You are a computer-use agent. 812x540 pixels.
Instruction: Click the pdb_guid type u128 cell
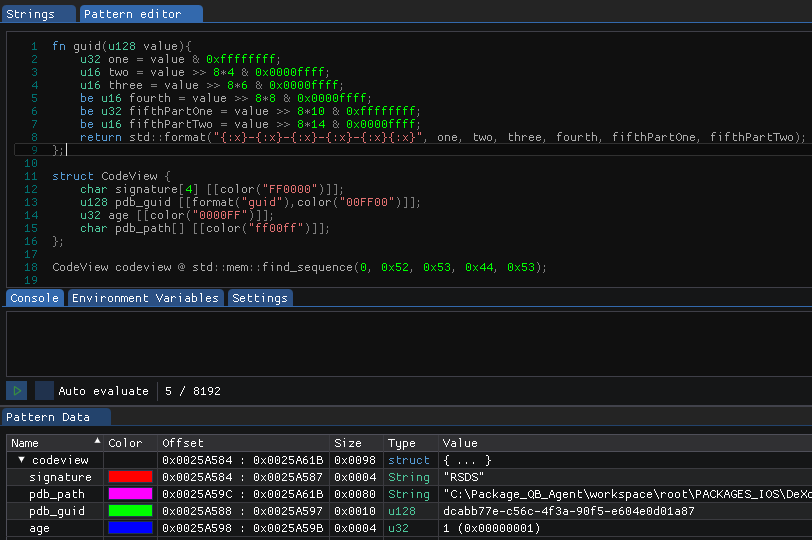tap(402, 511)
